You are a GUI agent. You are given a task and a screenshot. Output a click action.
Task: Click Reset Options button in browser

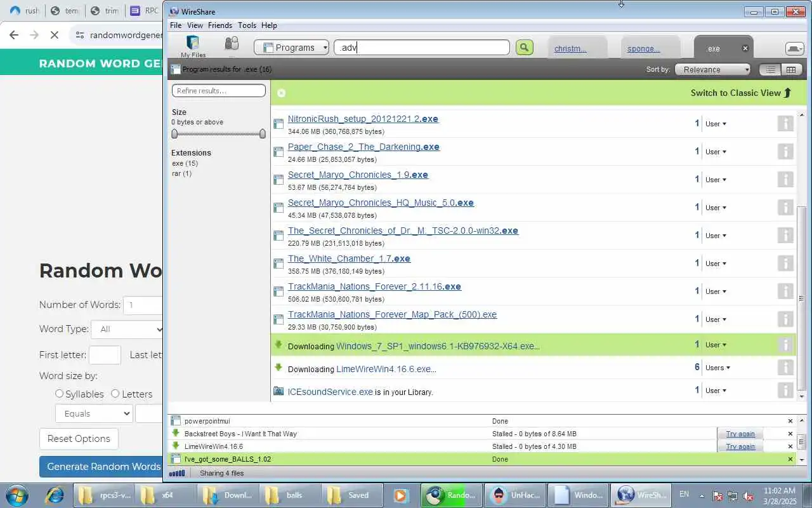click(79, 439)
